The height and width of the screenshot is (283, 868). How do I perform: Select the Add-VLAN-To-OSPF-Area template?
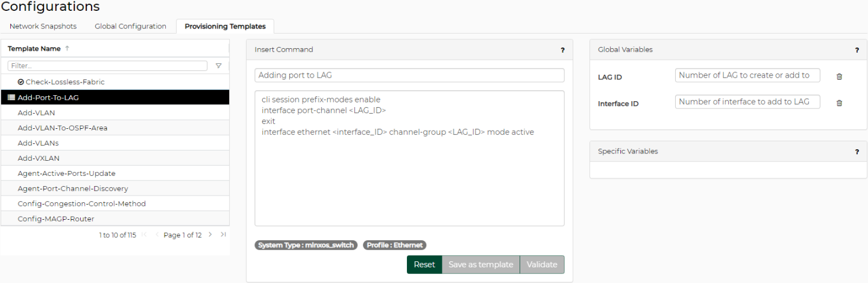(63, 128)
